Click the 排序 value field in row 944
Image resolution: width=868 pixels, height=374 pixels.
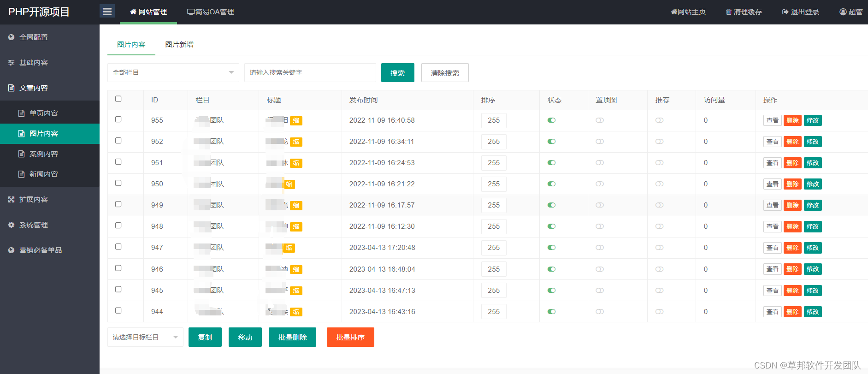coord(494,312)
